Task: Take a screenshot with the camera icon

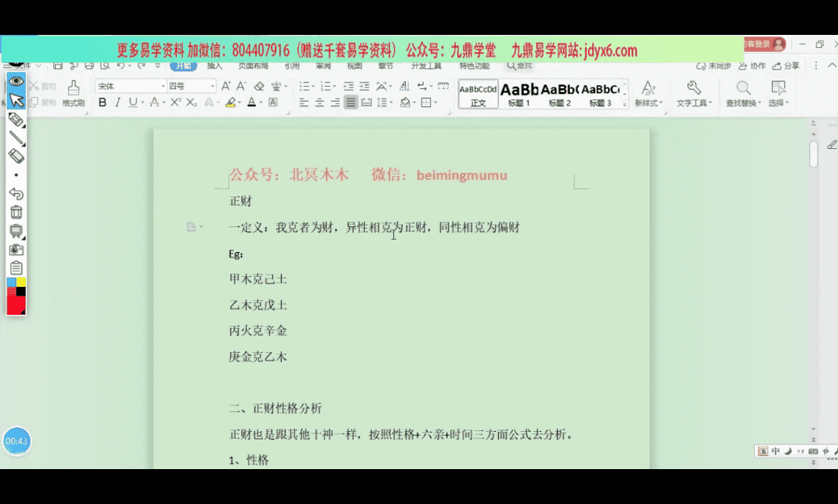Action: (16, 250)
